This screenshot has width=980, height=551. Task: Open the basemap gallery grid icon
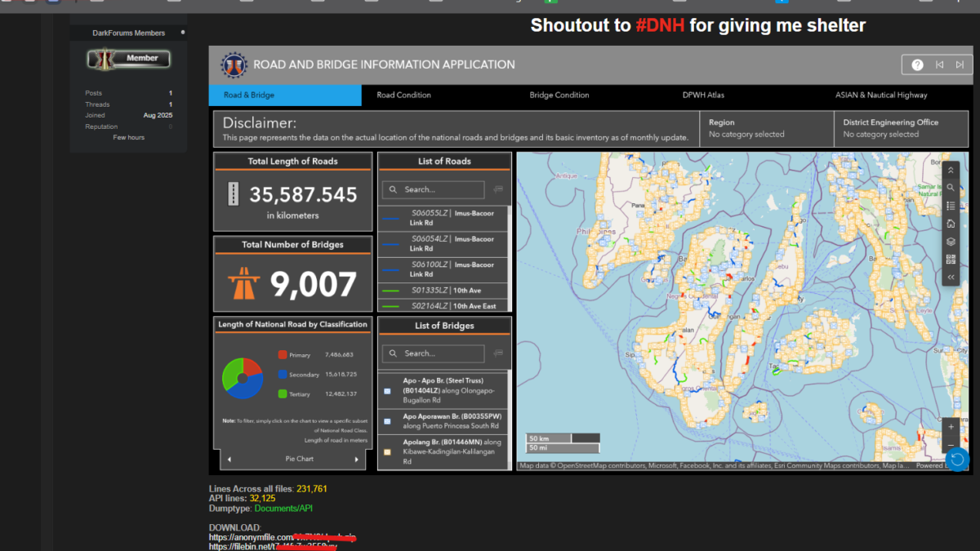click(951, 260)
